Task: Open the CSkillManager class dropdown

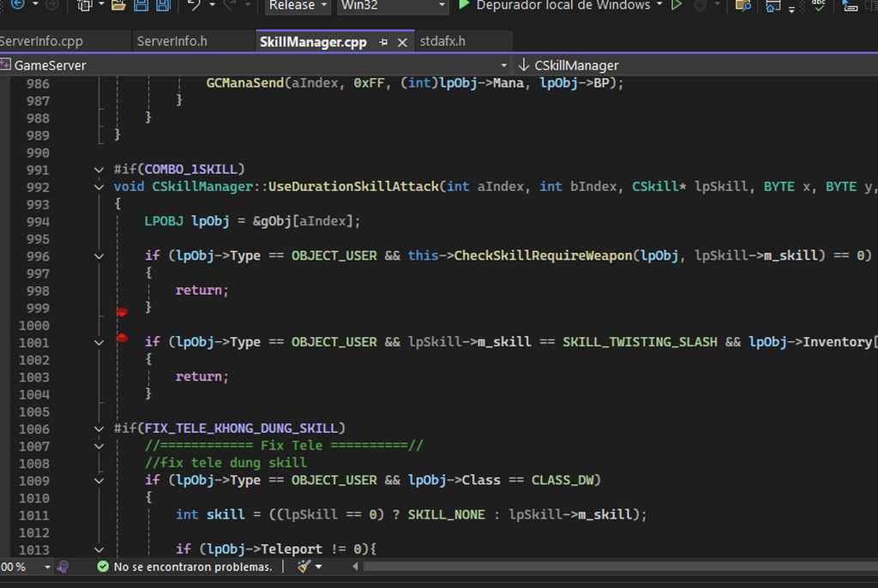Action: (x=697, y=65)
